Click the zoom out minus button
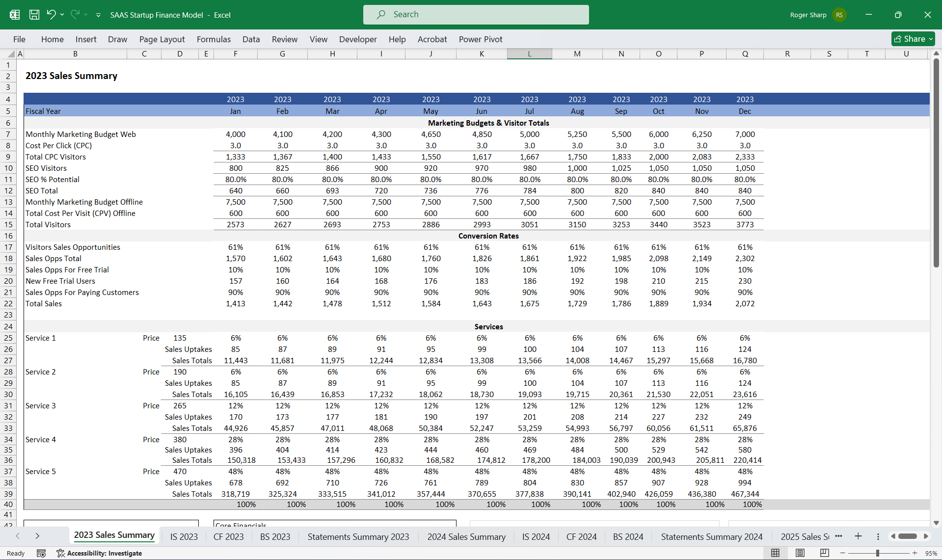The height and width of the screenshot is (560, 942). pos(843,553)
